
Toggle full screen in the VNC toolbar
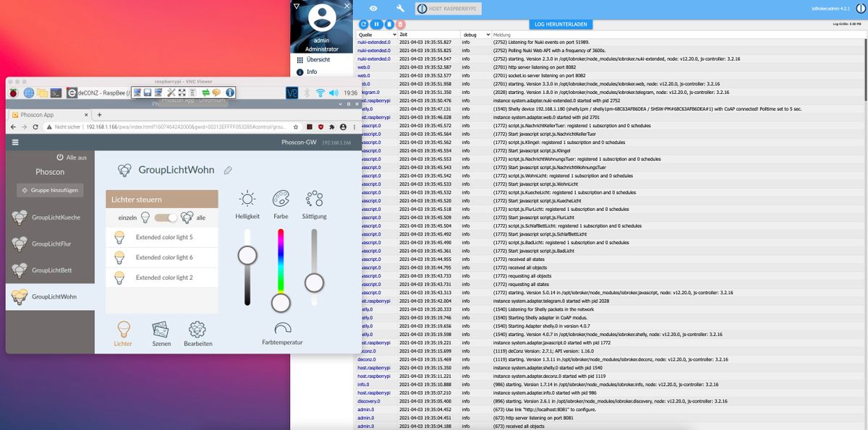pos(182,93)
